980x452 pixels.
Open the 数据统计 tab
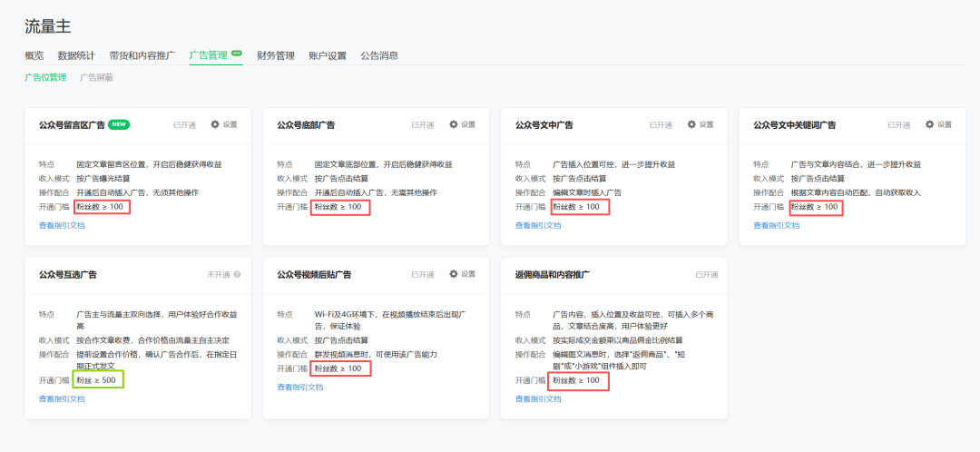[76, 55]
